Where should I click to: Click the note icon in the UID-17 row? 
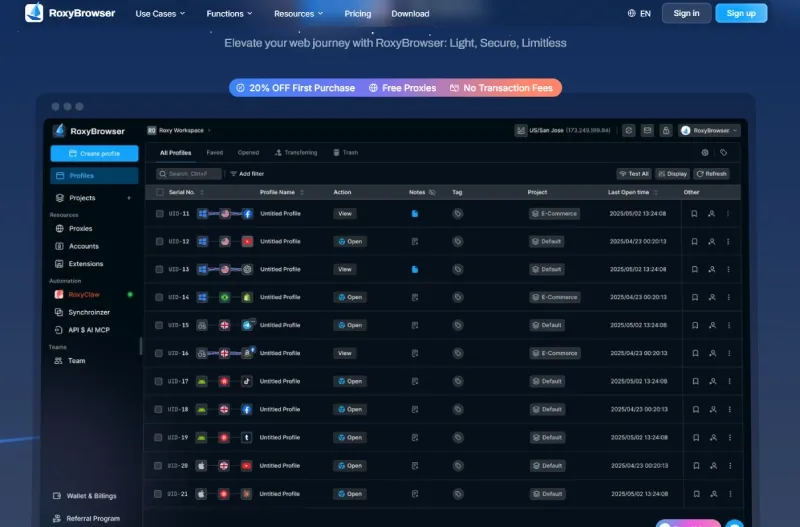415,381
